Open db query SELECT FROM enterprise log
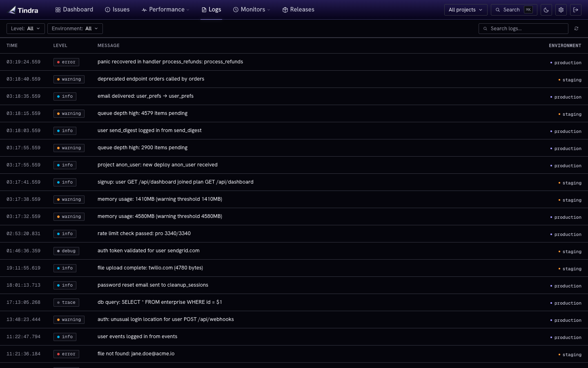The width and height of the screenshot is (588, 368). pyautogui.click(x=160, y=302)
